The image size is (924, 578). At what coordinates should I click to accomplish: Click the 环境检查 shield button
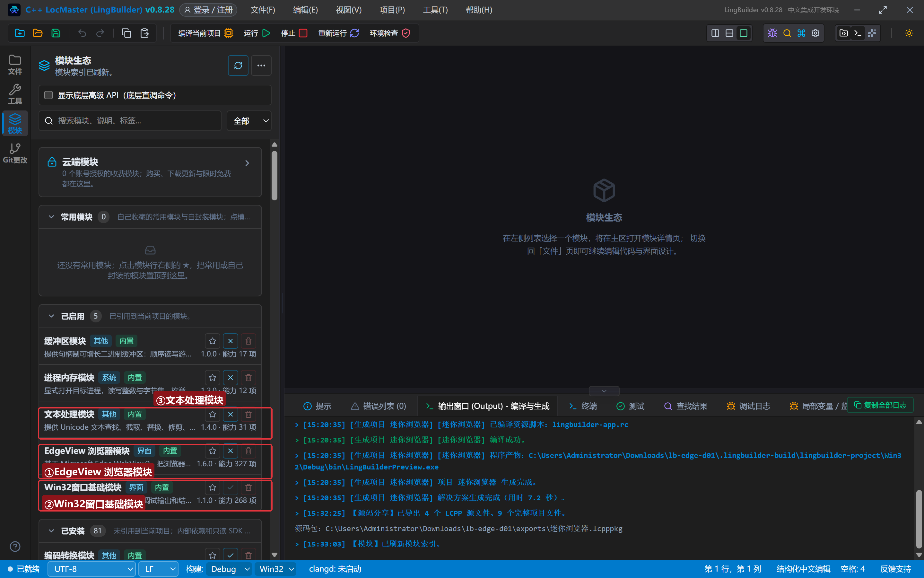[x=390, y=33]
